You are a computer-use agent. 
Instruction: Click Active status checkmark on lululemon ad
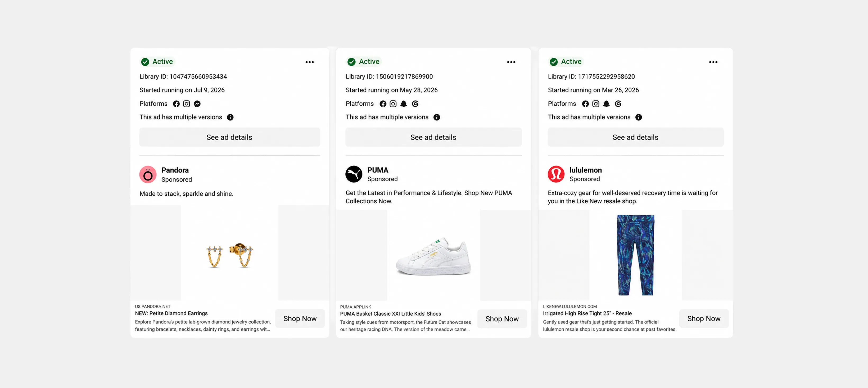coord(554,62)
